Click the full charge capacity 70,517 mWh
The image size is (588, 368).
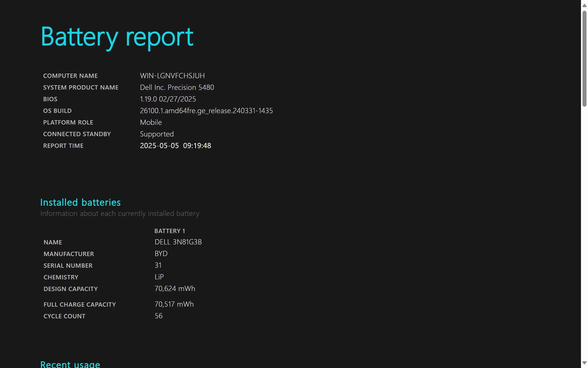click(174, 304)
